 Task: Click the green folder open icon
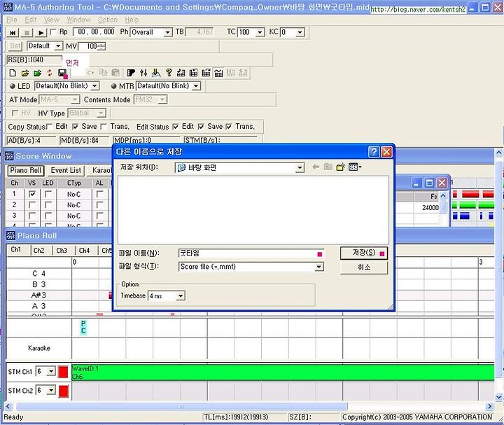click(x=38, y=73)
